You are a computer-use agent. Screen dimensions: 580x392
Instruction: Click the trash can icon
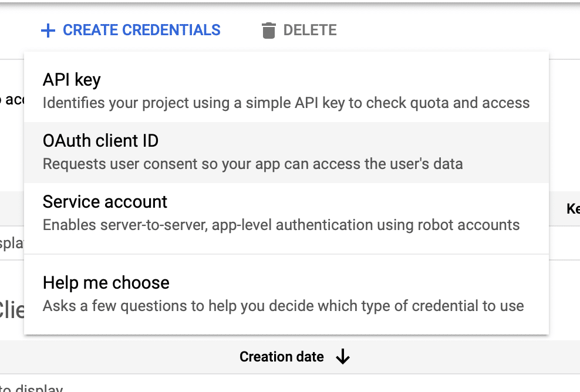click(x=268, y=30)
